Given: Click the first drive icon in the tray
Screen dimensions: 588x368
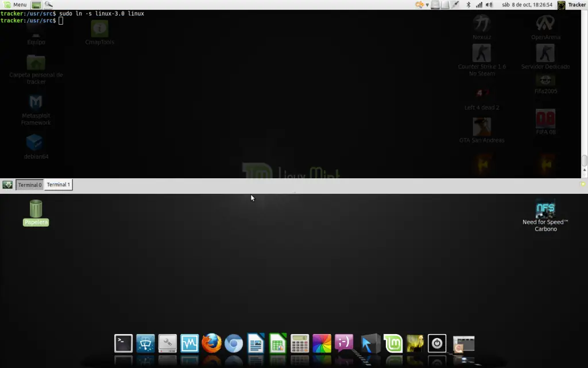Looking at the screenshot, I should [435, 5].
